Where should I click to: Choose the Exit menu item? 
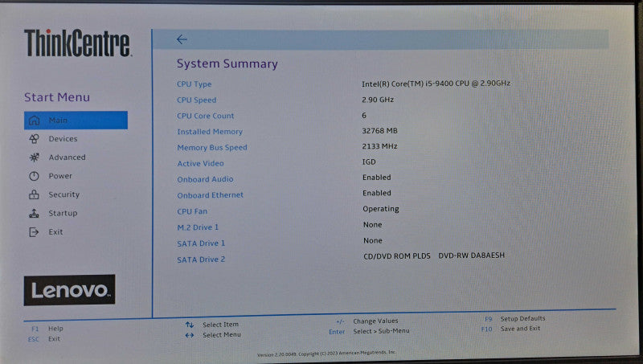(55, 232)
